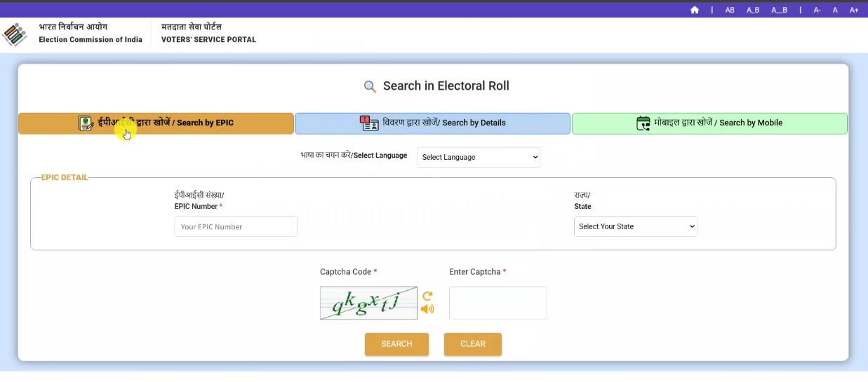Switch to Search by Mobile tab
This screenshot has height=382, width=868.
(709, 123)
